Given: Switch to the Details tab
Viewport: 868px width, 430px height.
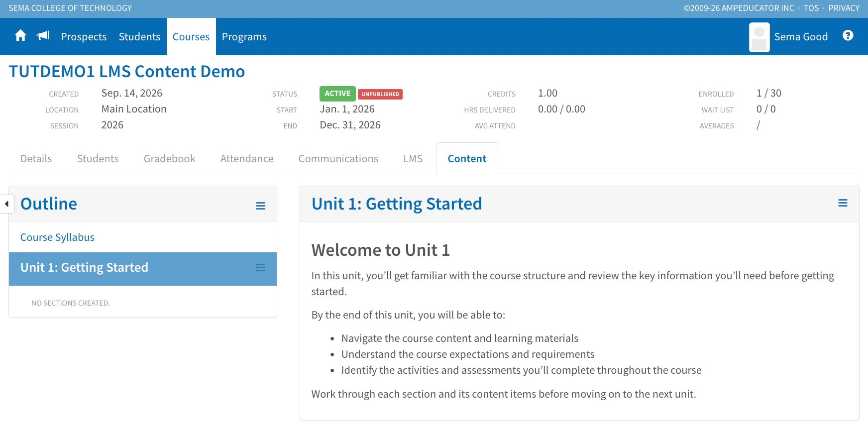Looking at the screenshot, I should (x=36, y=159).
